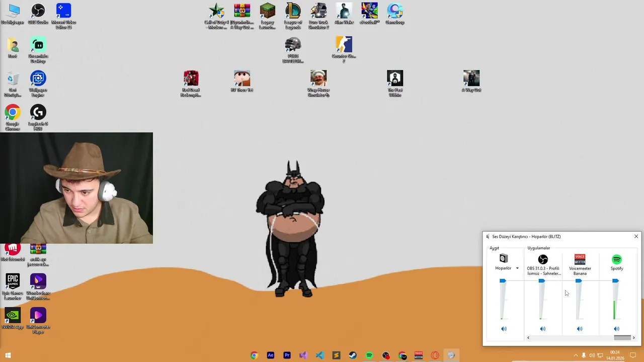Image resolution: width=644 pixels, height=362 pixels.
Task: Select the Streamlabs Desktop shortcut
Action: click(38, 50)
